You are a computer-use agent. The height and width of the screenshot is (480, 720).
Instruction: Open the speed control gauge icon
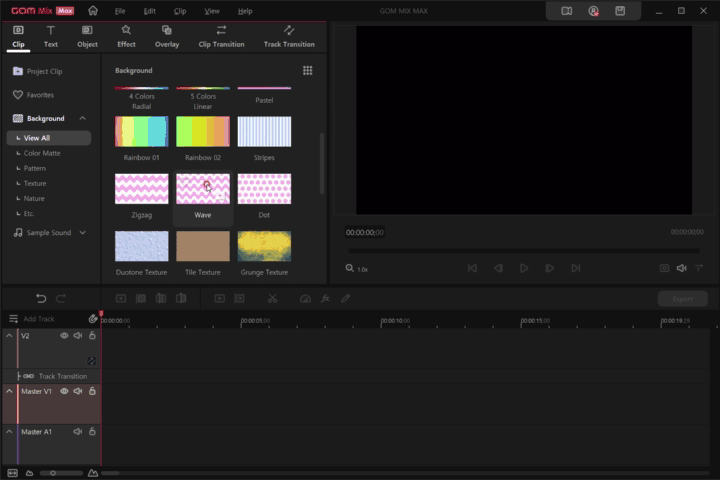(x=306, y=298)
